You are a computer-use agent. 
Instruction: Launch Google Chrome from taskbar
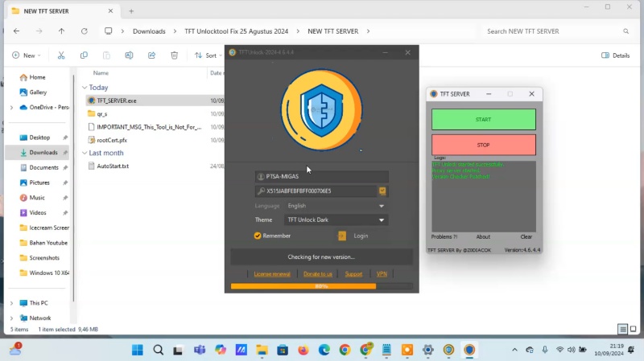tap(345, 350)
